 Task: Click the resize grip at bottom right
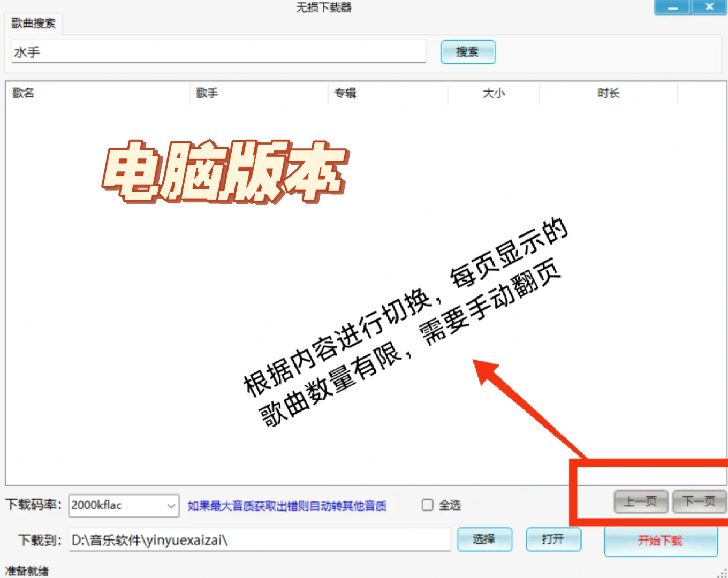tap(722, 572)
